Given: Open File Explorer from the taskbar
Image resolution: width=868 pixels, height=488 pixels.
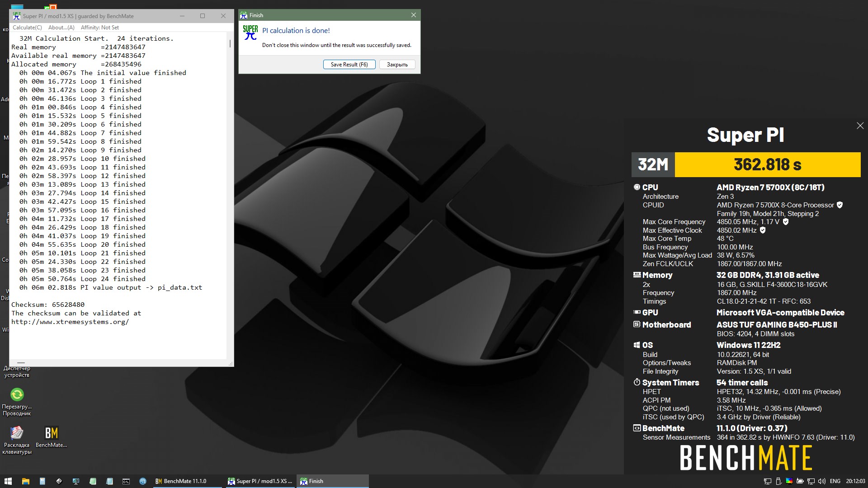Looking at the screenshot, I should [x=25, y=481].
